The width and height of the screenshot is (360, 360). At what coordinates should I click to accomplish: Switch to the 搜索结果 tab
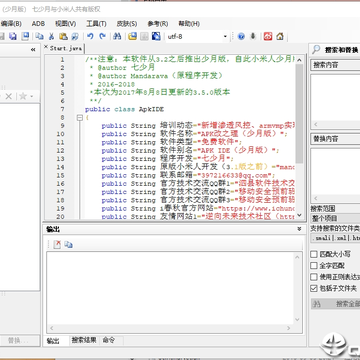(84, 340)
